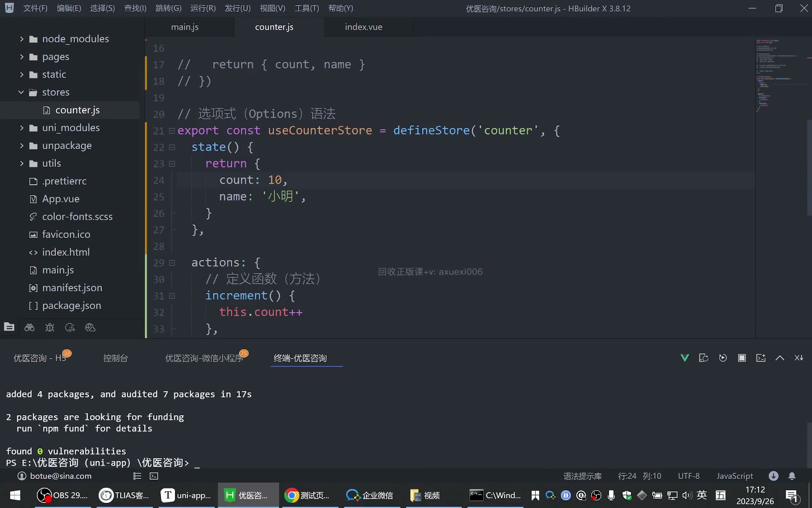Click the 语法提示库 status bar entry

(x=582, y=476)
